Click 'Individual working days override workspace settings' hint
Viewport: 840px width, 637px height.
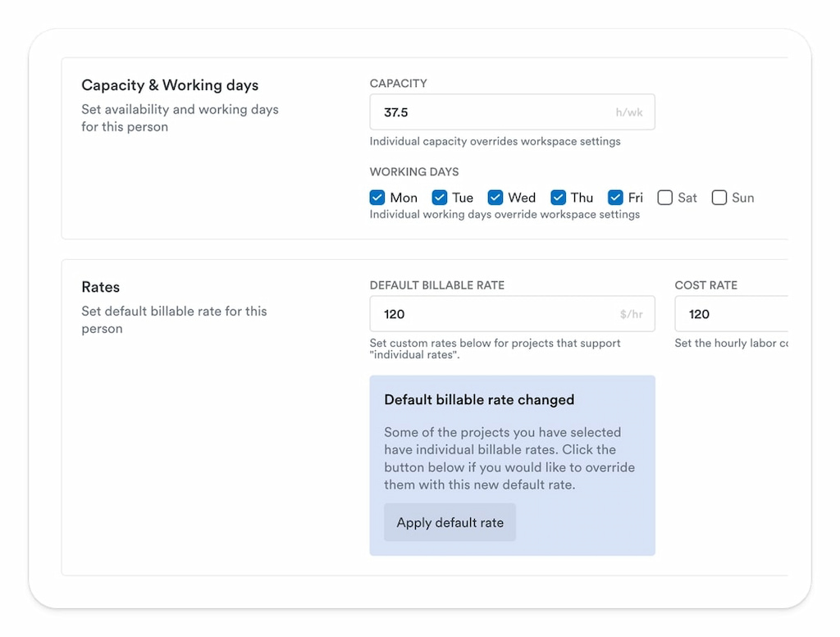[x=504, y=214]
